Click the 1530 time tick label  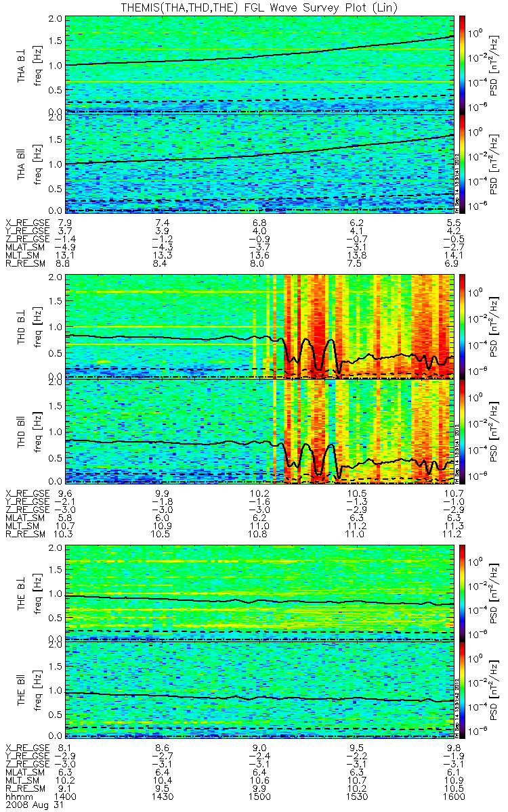click(358, 797)
